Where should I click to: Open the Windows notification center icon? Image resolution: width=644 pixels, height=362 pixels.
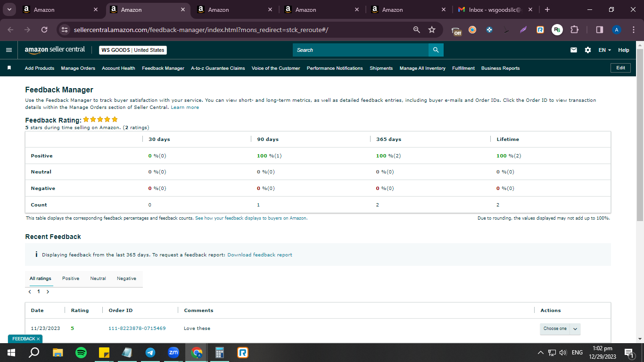[x=628, y=353]
